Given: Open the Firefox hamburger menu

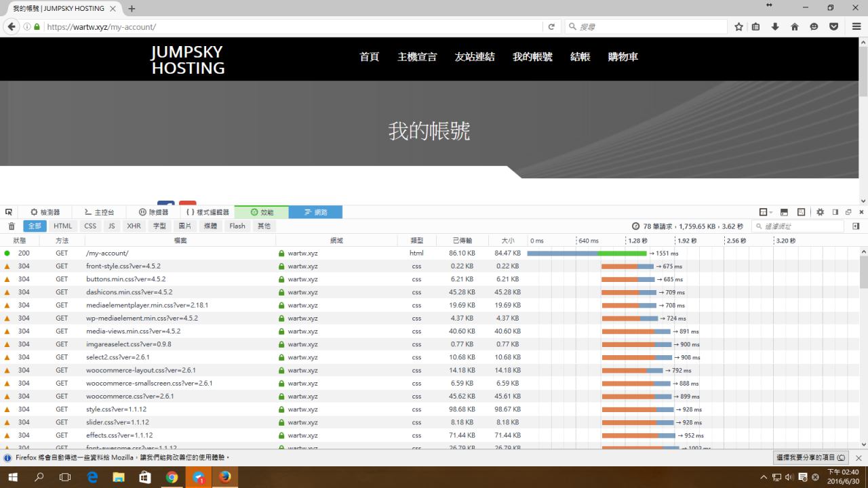Looking at the screenshot, I should pyautogui.click(x=856, y=27).
